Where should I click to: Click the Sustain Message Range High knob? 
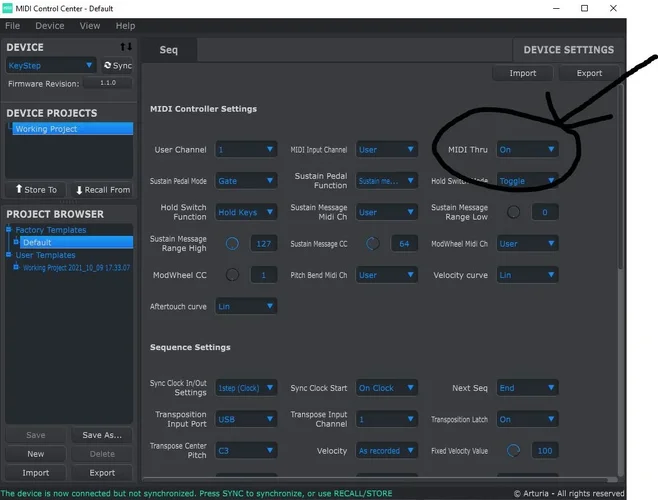pyautogui.click(x=232, y=243)
